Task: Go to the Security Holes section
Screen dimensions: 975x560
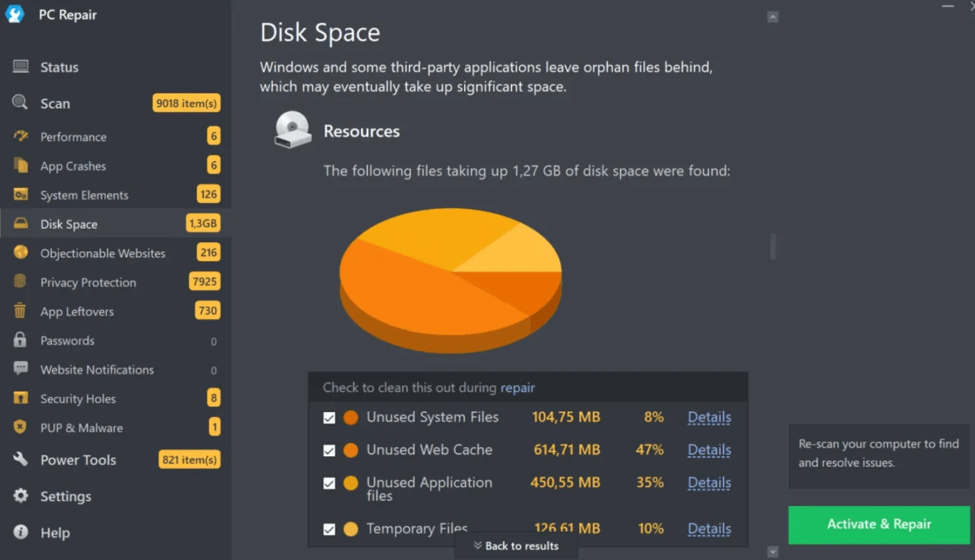Action: (x=78, y=399)
